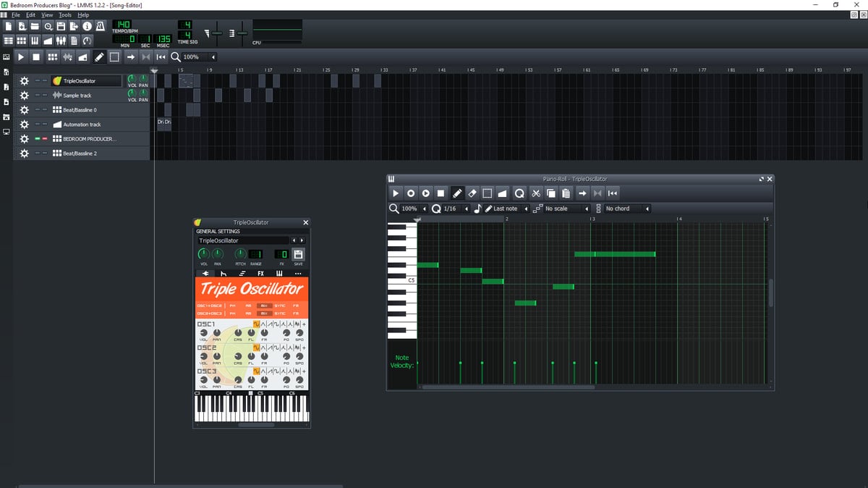Switch Song Editor to edit/select mode

[x=114, y=57]
